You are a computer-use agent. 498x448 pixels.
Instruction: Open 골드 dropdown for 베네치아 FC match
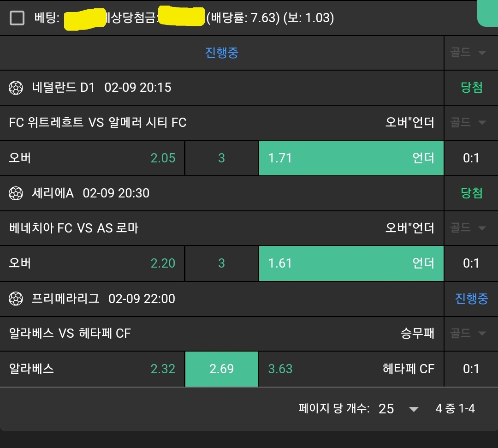pyautogui.click(x=468, y=228)
